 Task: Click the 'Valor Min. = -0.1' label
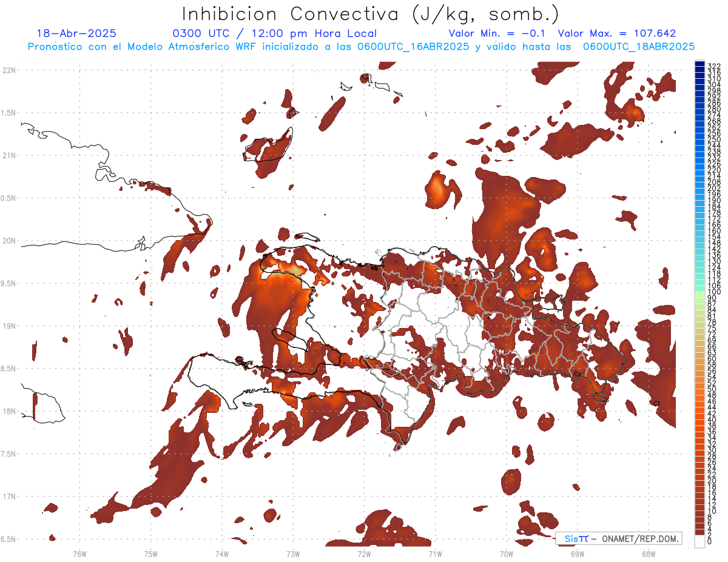[497, 33]
